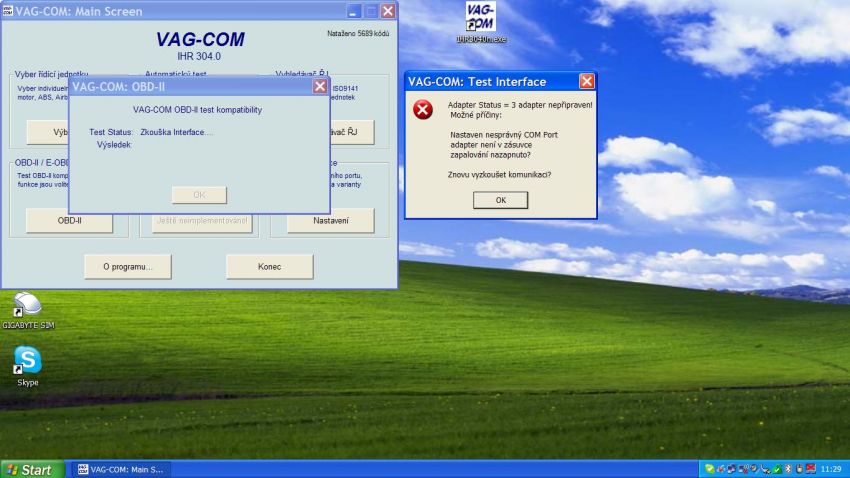850x478 pixels.
Task: Click OK in the Test Interface error dialog
Action: click(500, 200)
